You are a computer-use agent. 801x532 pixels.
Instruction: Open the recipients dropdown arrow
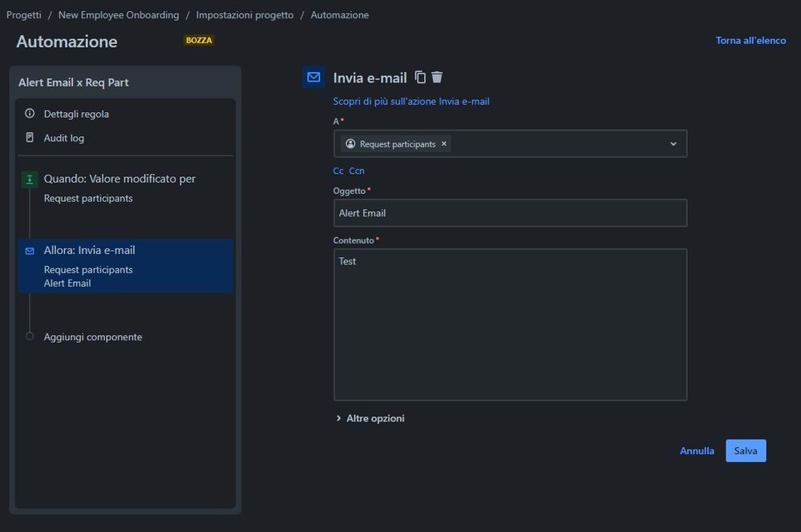pyautogui.click(x=674, y=144)
